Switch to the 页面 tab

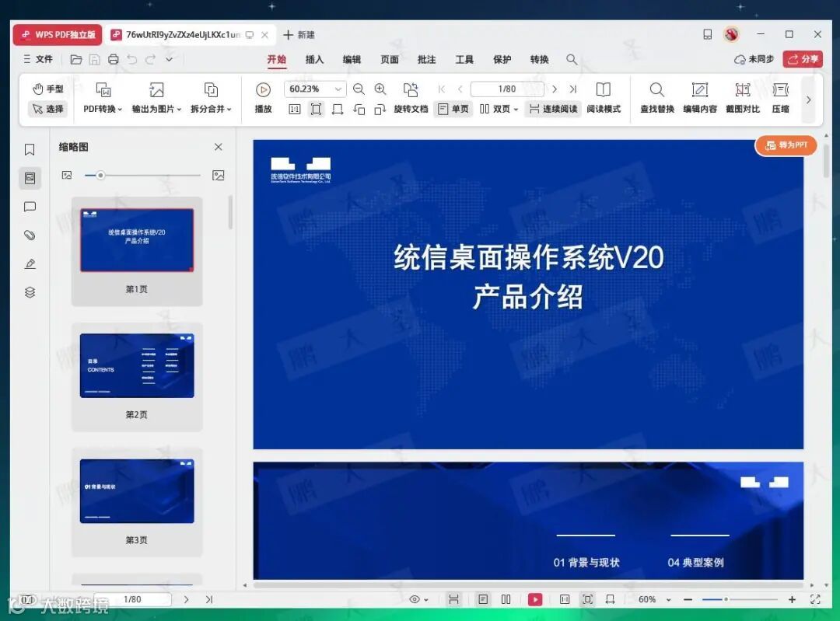[390, 59]
